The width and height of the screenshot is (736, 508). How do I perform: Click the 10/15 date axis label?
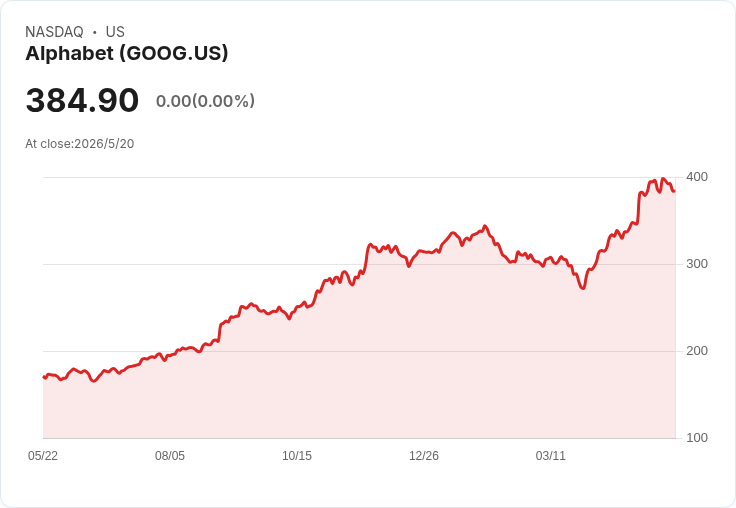click(297, 456)
